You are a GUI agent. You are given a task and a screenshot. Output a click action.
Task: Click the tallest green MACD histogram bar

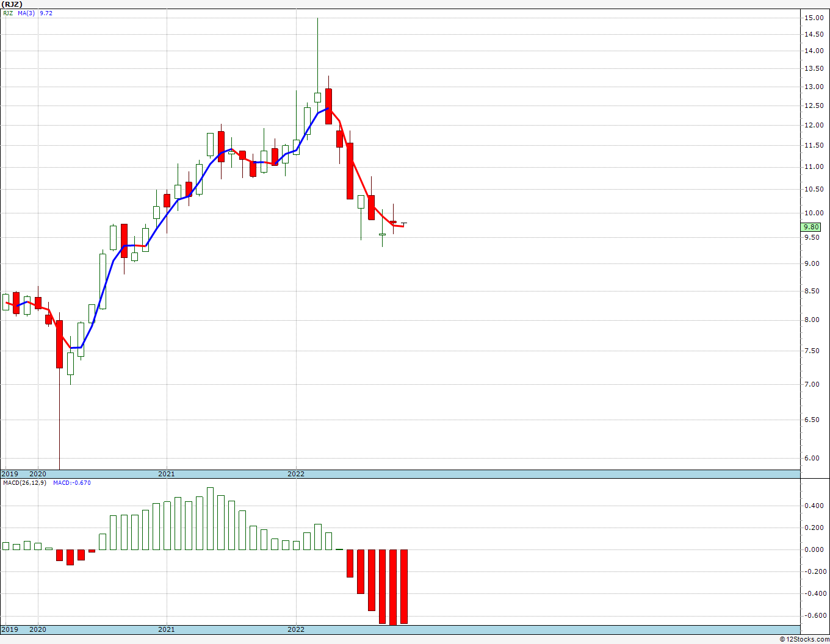(x=210, y=518)
